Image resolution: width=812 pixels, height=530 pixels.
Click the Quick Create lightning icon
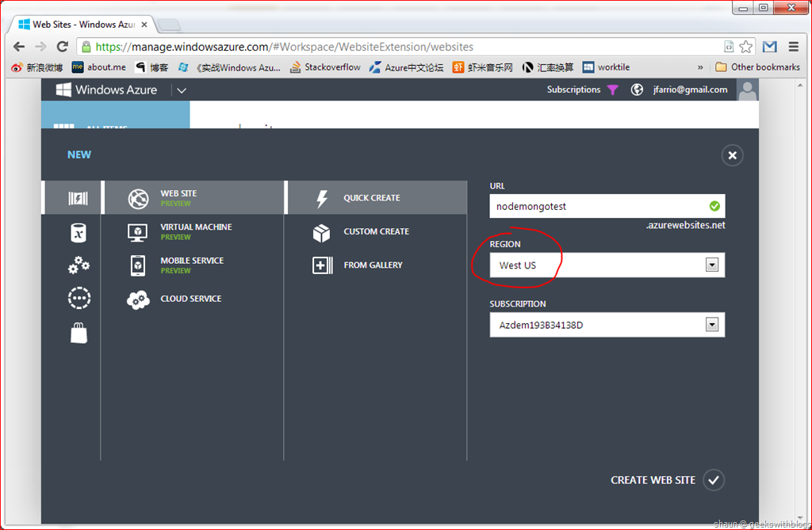tap(322, 198)
